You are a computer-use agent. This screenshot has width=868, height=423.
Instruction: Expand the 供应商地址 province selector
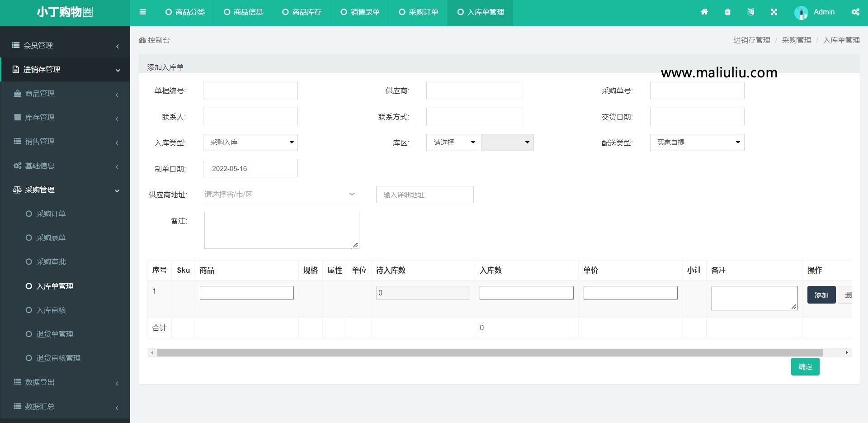tap(281, 194)
